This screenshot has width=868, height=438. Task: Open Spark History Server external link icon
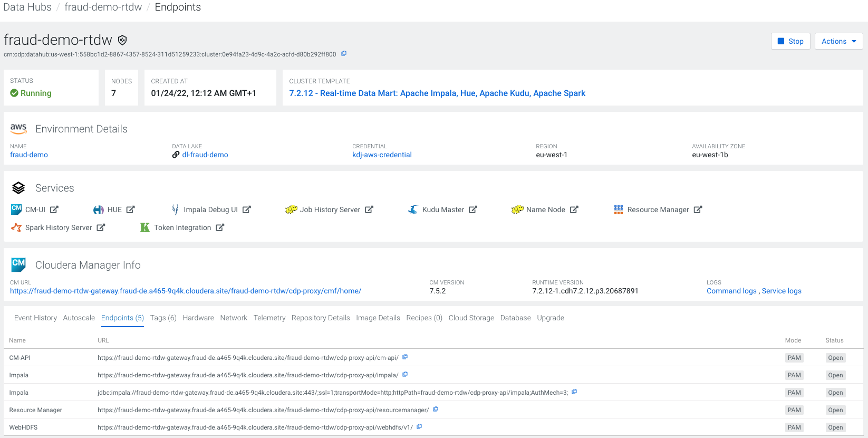pyautogui.click(x=101, y=227)
